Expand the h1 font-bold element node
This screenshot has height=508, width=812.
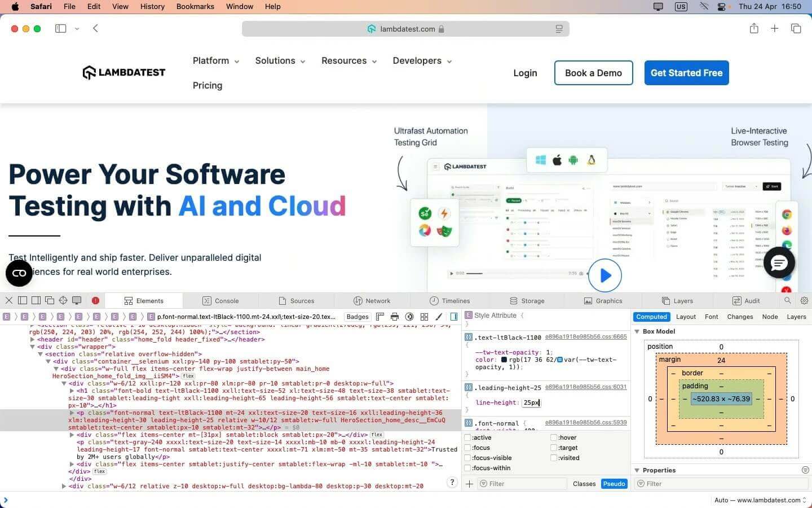pyautogui.click(x=72, y=391)
